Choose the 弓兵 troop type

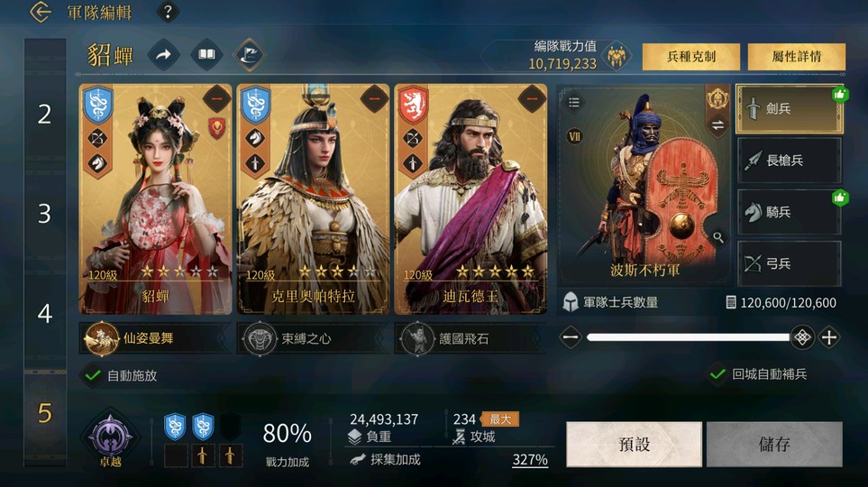[x=790, y=263]
